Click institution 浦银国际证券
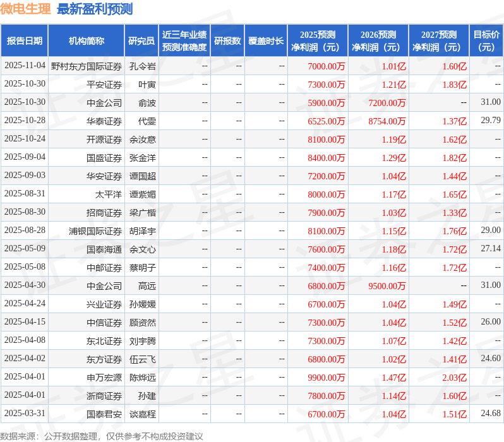 pyautogui.click(x=95, y=232)
